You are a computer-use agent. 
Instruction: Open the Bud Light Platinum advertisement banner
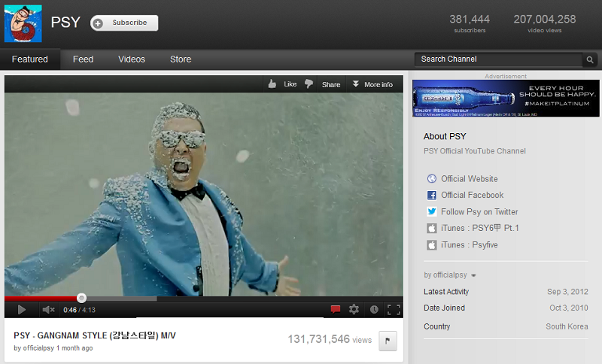[x=506, y=99]
